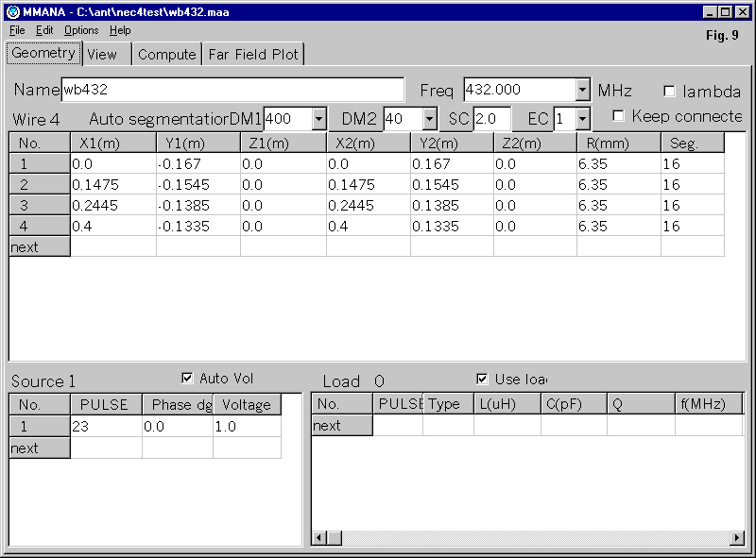Enable the lambda checkbox

(x=670, y=92)
